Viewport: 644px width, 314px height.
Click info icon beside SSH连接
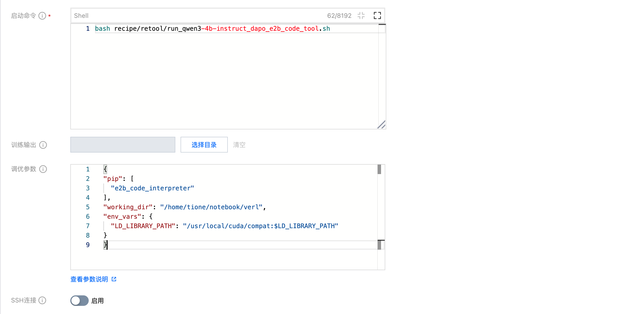(x=42, y=300)
